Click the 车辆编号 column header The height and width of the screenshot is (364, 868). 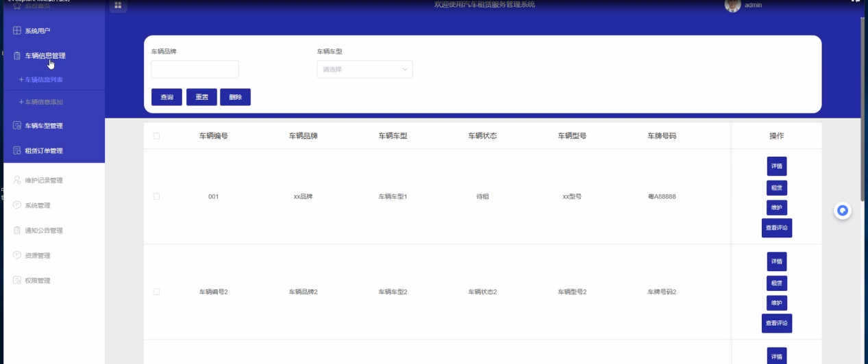(214, 136)
